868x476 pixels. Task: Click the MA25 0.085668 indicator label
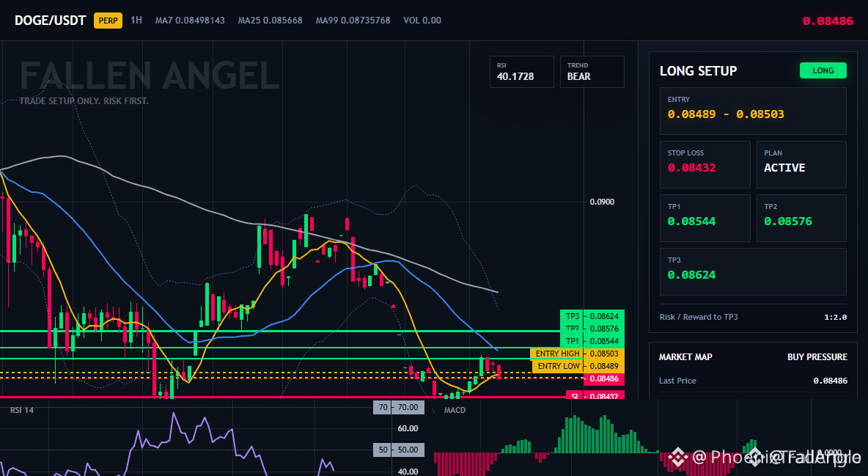click(270, 20)
